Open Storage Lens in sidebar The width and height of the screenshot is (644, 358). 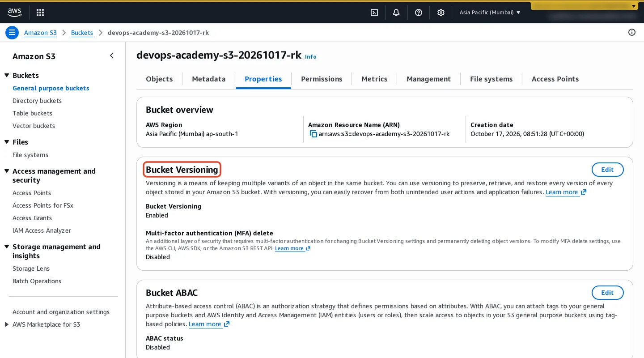pyautogui.click(x=31, y=268)
